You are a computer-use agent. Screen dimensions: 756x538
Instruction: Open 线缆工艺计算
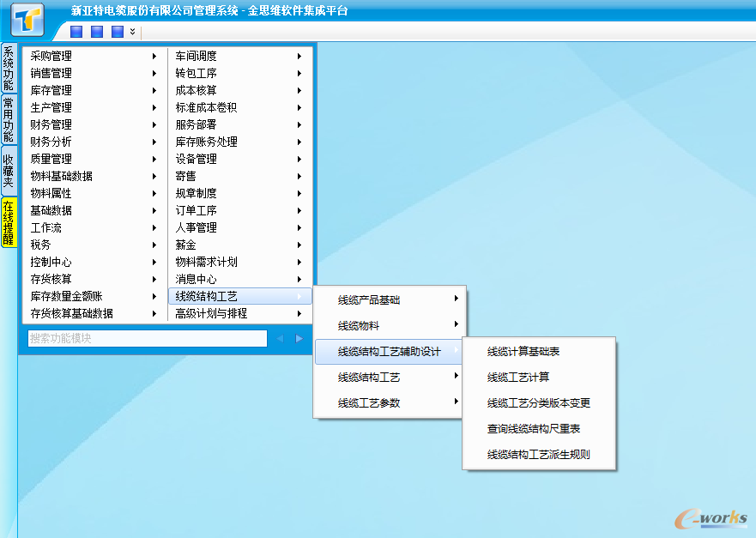(x=539, y=377)
